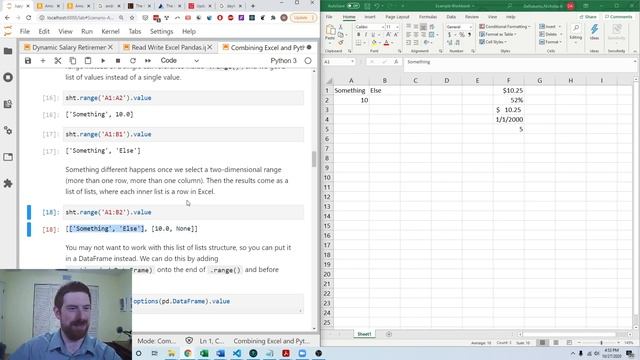Insert a new cell with the plus icon
Image resolution: width=640 pixels, height=360 pixels.
pyautogui.click(x=43, y=60)
